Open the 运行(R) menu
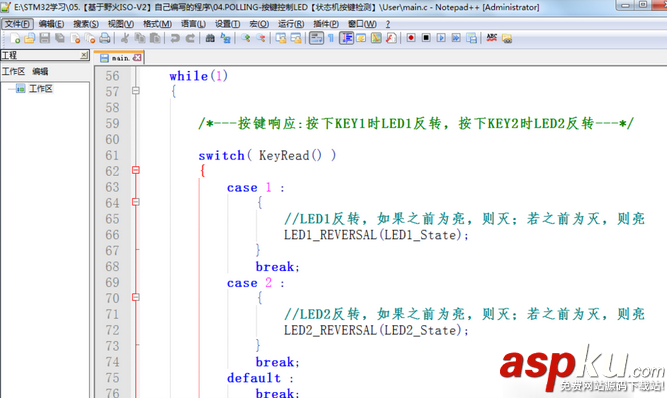 291,24
